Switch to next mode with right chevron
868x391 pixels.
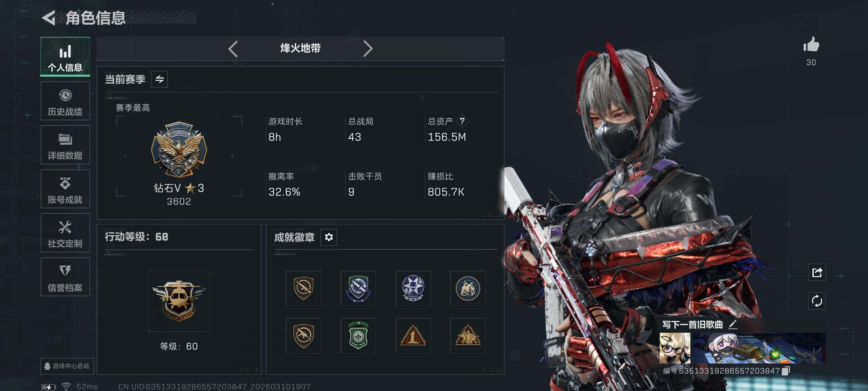(368, 49)
